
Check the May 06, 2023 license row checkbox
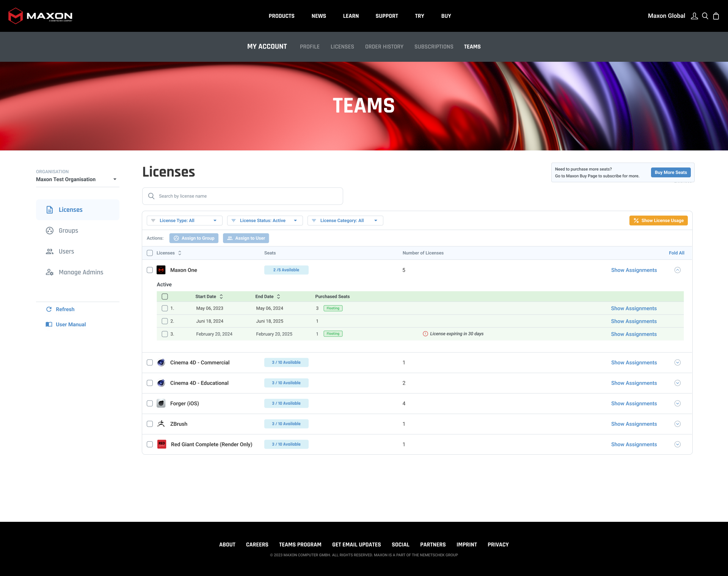(165, 308)
